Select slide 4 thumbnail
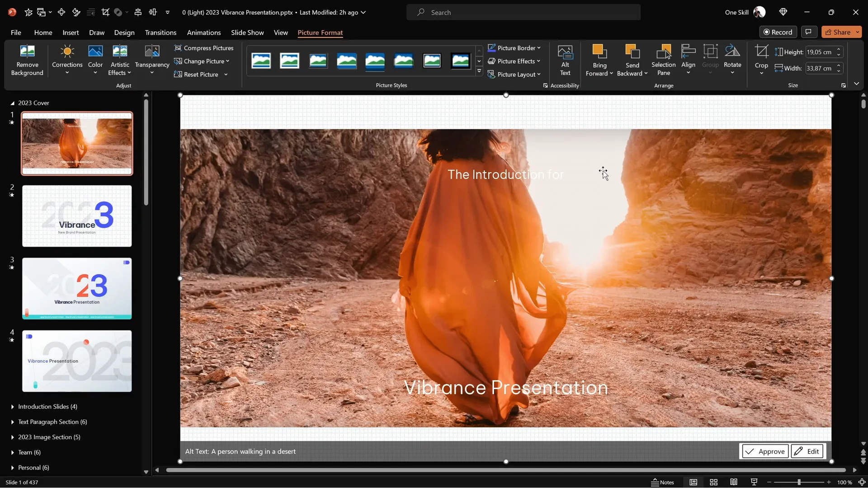868x488 pixels. pyautogui.click(x=77, y=361)
